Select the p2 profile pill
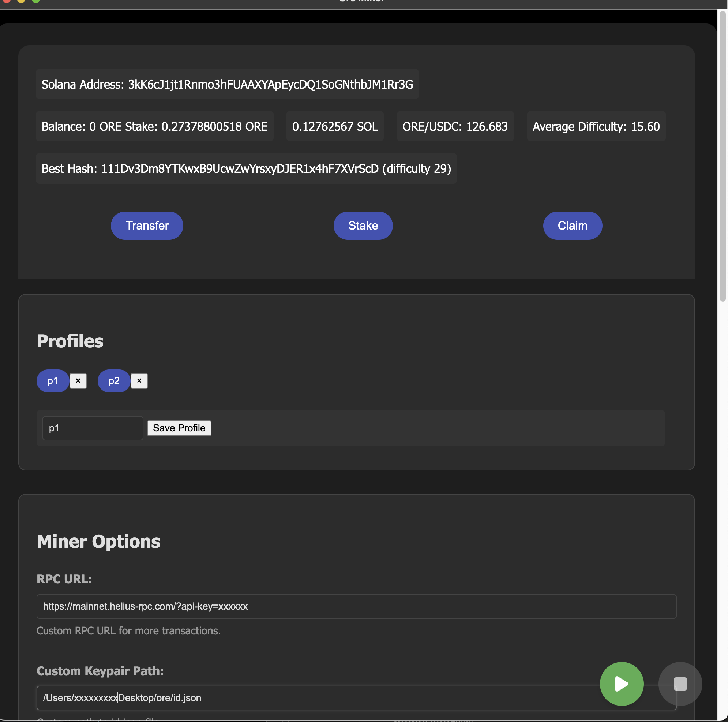The height and width of the screenshot is (722, 728). (114, 381)
